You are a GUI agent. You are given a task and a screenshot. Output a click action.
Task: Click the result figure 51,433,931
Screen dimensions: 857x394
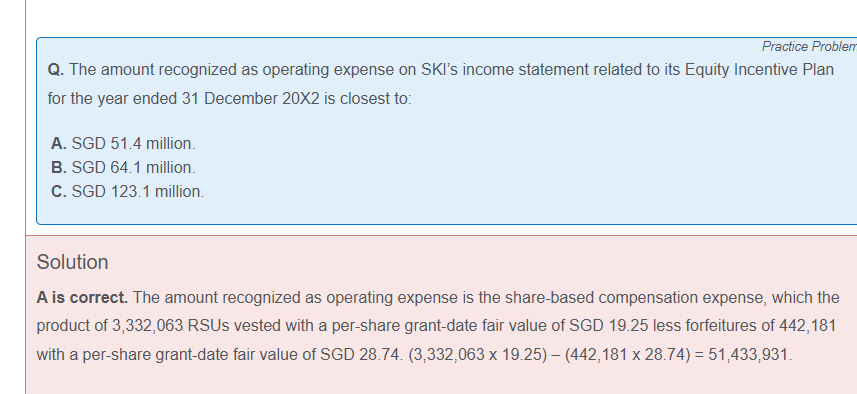pos(749,355)
